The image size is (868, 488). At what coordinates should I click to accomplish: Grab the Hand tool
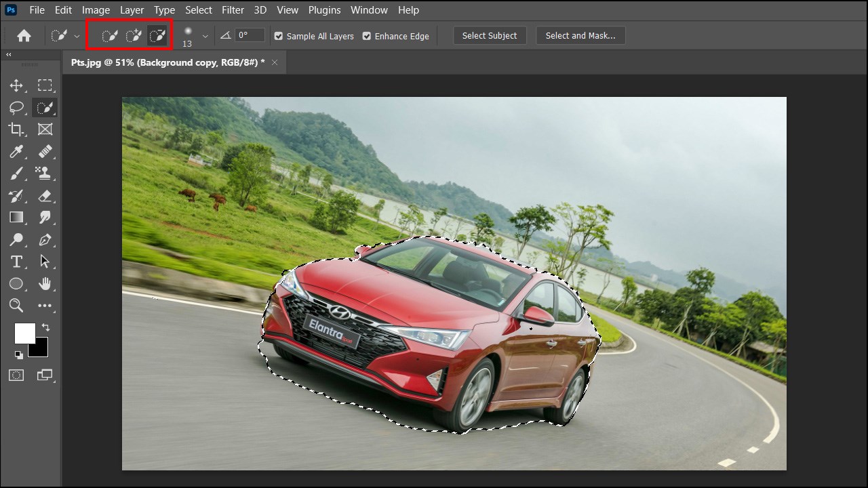point(45,283)
